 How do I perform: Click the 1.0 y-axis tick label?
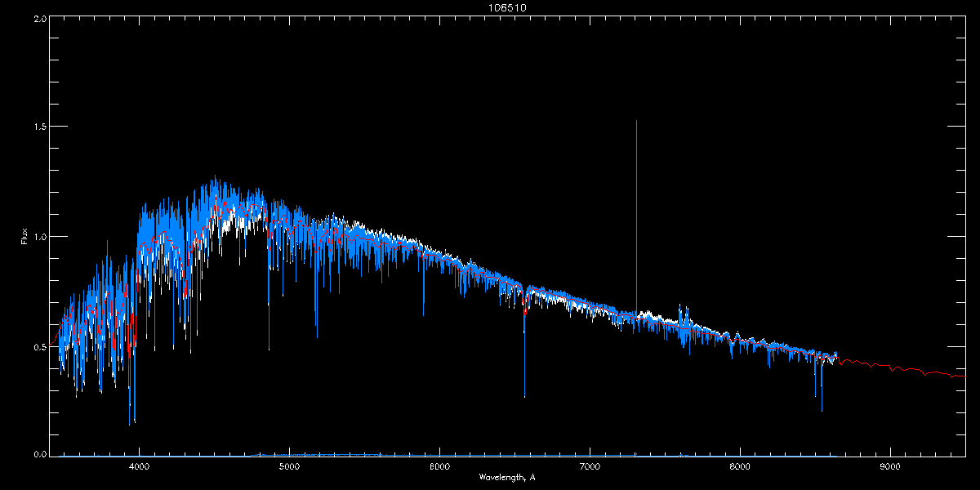coord(39,237)
